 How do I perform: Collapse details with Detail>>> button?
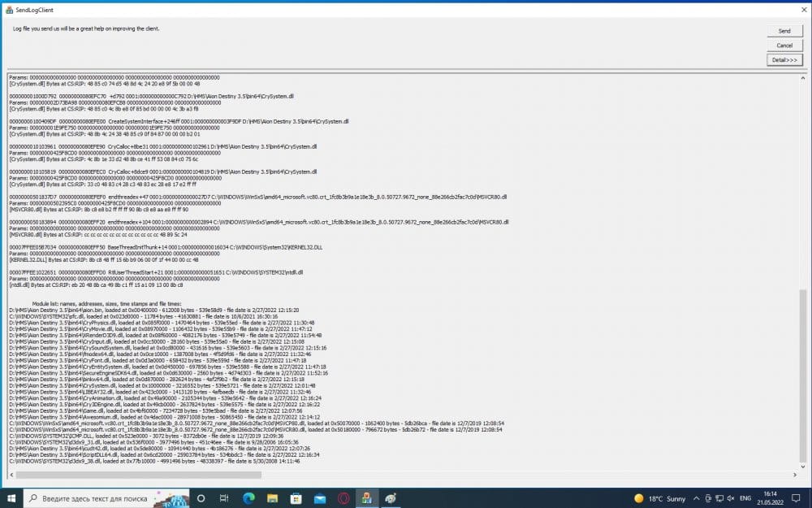click(784, 60)
